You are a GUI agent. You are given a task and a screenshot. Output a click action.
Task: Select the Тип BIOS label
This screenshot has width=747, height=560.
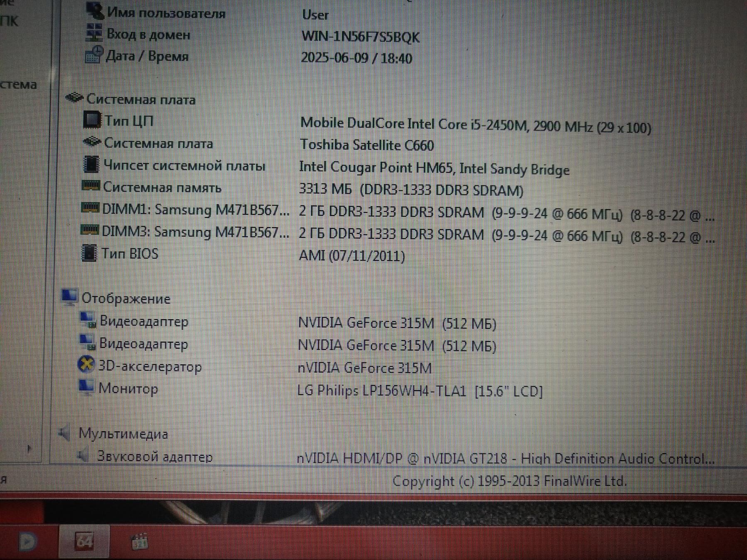point(130,253)
